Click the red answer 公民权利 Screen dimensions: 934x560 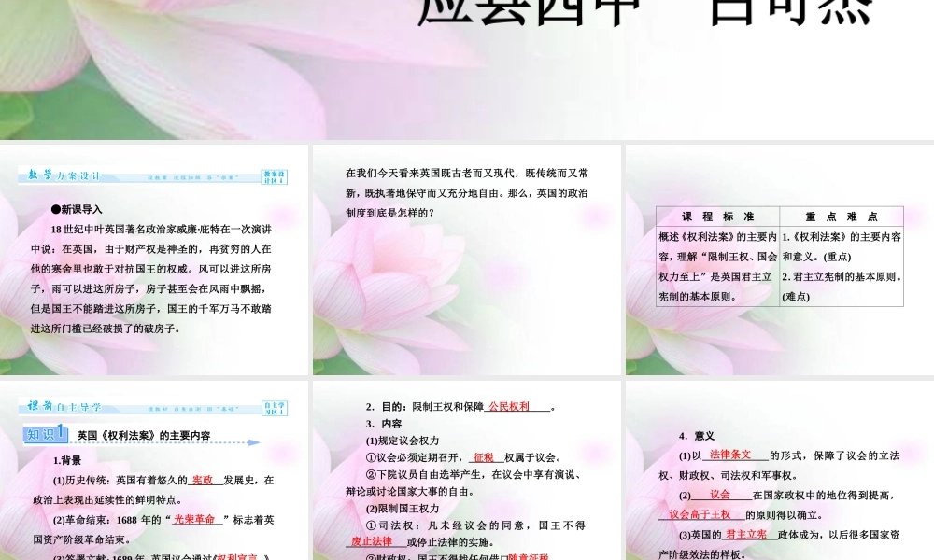pos(509,406)
